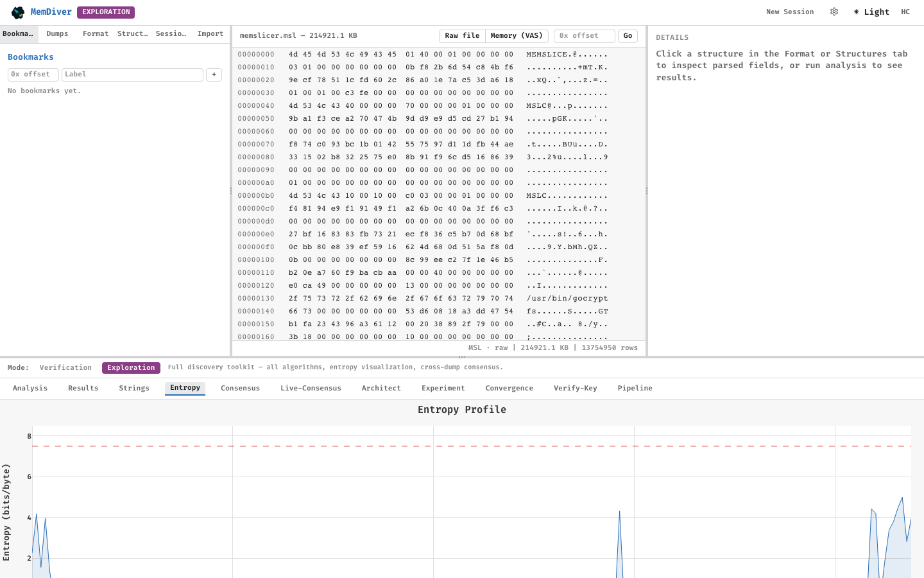
Task: Click hex row offset 000000b0
Action: [256, 196]
